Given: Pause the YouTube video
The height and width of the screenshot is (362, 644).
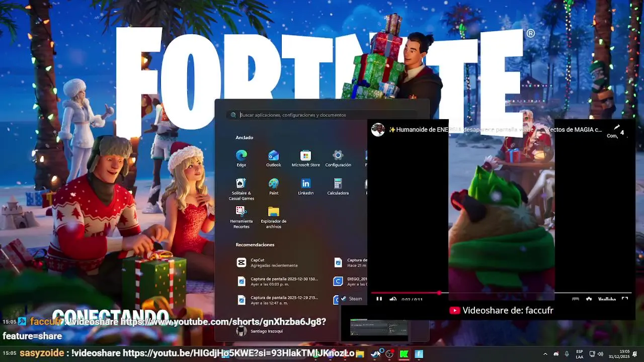Looking at the screenshot, I should (379, 300).
